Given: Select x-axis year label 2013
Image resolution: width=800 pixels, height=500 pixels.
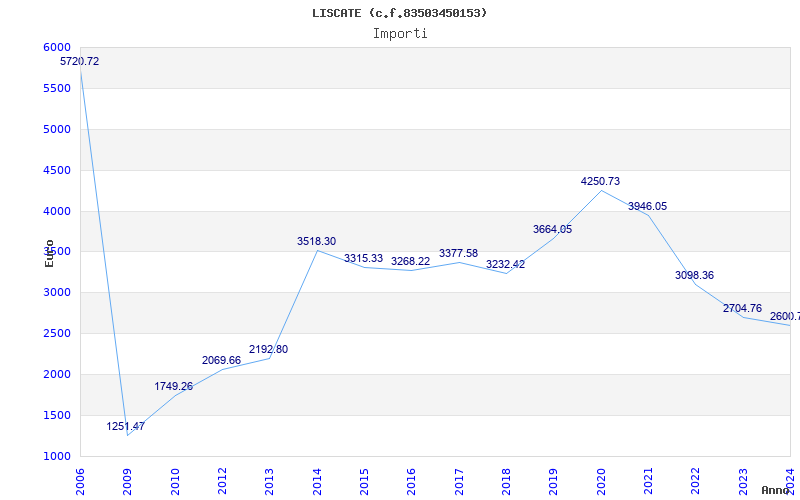Looking at the screenshot, I should [269, 481].
